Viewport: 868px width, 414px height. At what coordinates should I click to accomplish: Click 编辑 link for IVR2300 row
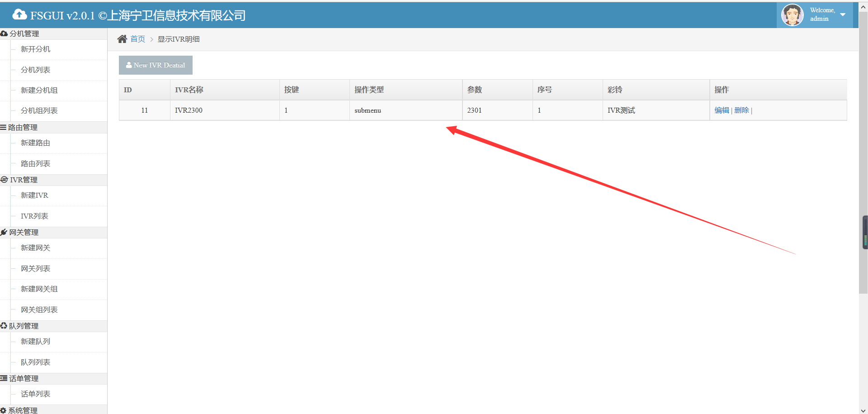click(722, 110)
